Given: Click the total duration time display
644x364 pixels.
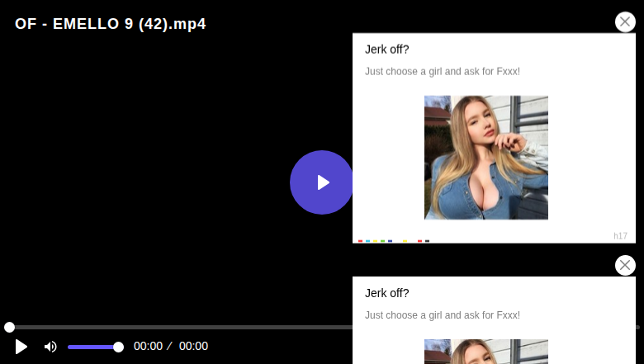Looking at the screenshot, I should click(x=193, y=347).
